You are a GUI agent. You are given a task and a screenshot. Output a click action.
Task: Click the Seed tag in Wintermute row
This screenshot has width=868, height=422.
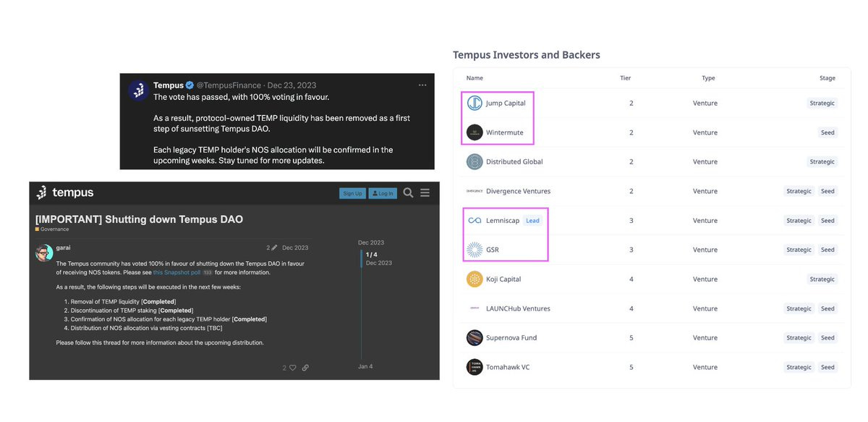click(827, 132)
